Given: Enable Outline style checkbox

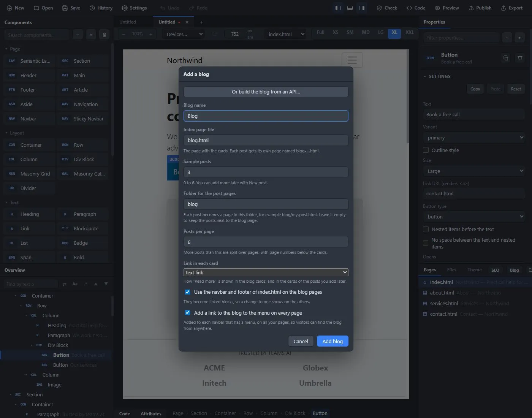Looking at the screenshot, I should (426, 150).
